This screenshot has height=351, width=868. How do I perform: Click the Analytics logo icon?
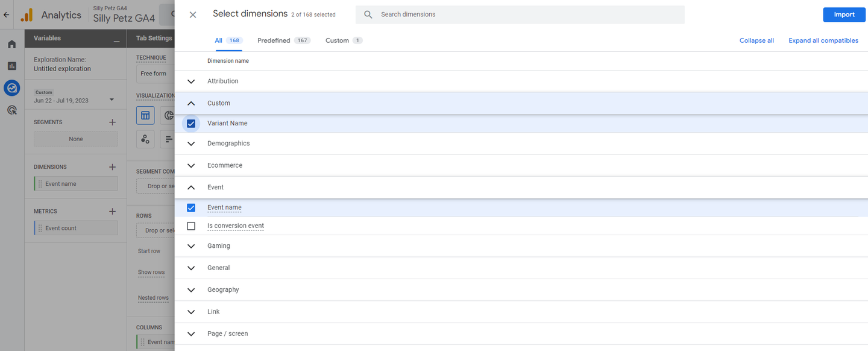[x=27, y=15]
